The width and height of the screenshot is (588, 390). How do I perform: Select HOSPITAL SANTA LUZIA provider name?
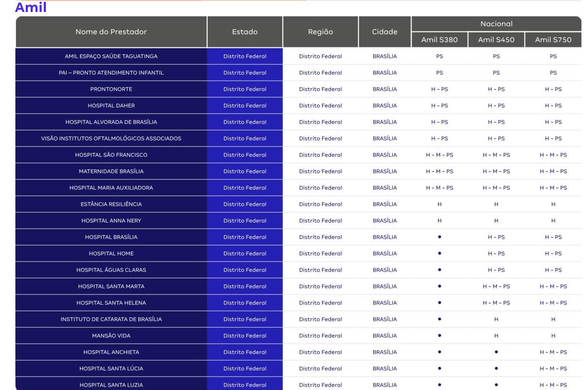pos(111,385)
